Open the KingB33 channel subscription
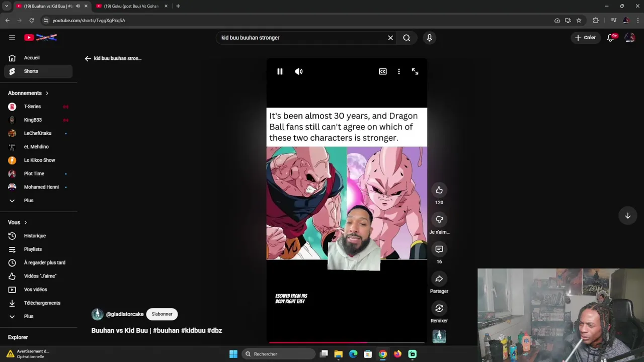644x362 pixels. pyautogui.click(x=38, y=120)
